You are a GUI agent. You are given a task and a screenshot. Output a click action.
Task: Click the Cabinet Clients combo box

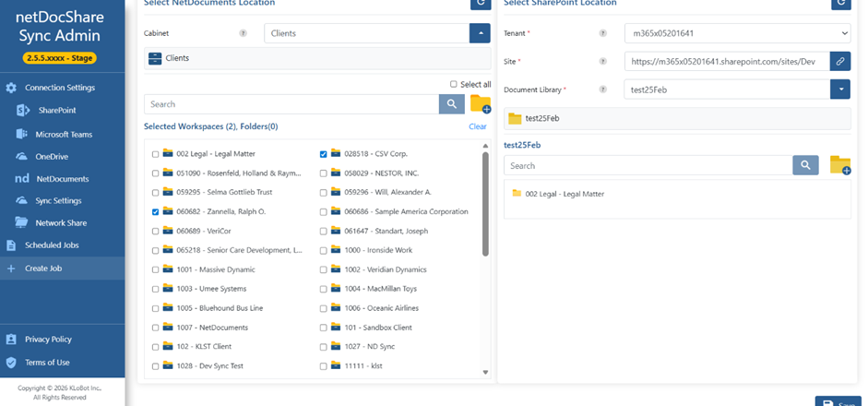[x=367, y=33]
